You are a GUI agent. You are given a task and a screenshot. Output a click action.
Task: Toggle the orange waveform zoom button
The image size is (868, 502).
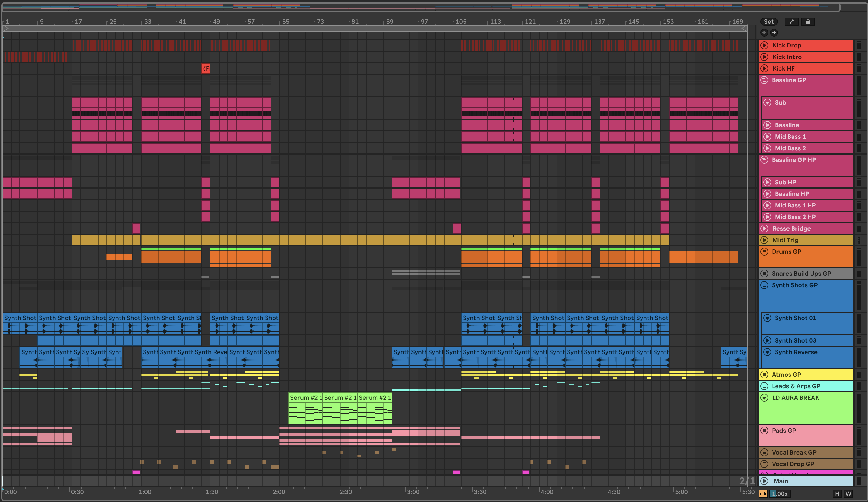[763, 494]
